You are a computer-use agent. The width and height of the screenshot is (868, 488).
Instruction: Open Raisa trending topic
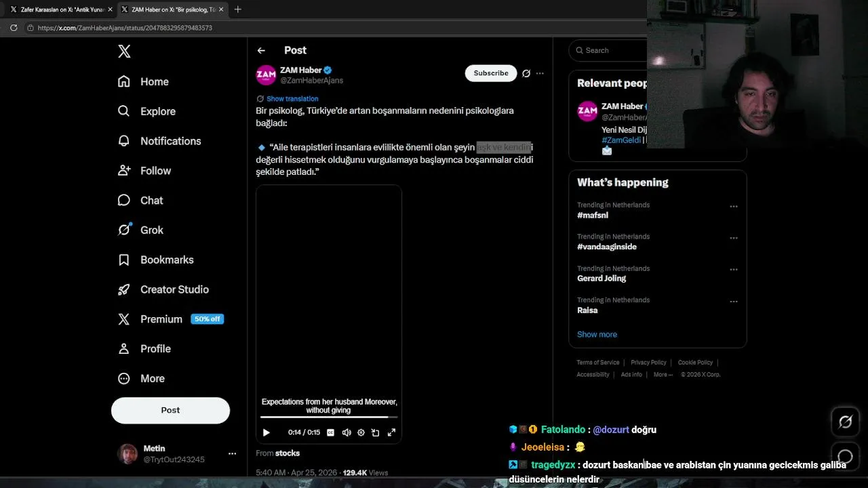click(x=587, y=310)
